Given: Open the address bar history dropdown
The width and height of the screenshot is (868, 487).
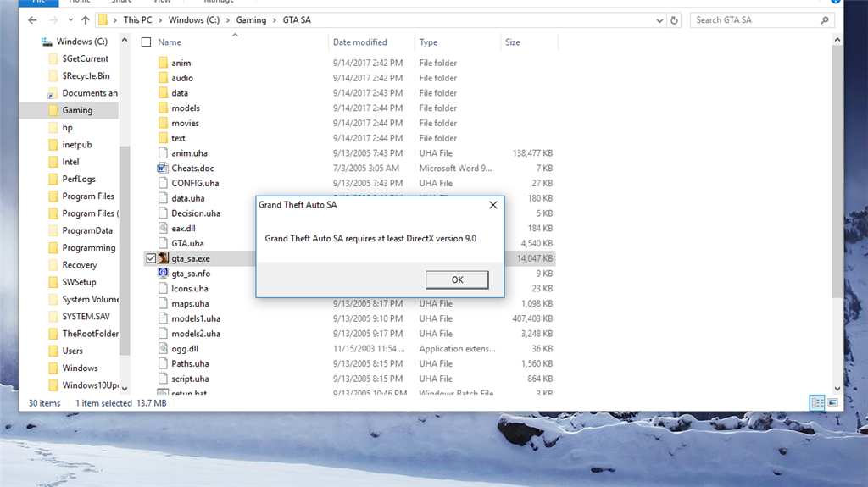Looking at the screenshot, I should point(659,20).
